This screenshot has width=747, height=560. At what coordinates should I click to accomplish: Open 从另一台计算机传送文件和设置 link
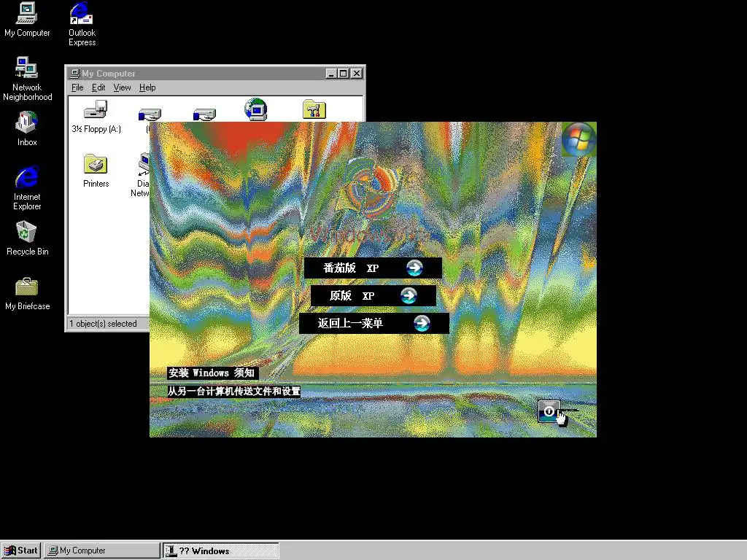[x=234, y=392]
